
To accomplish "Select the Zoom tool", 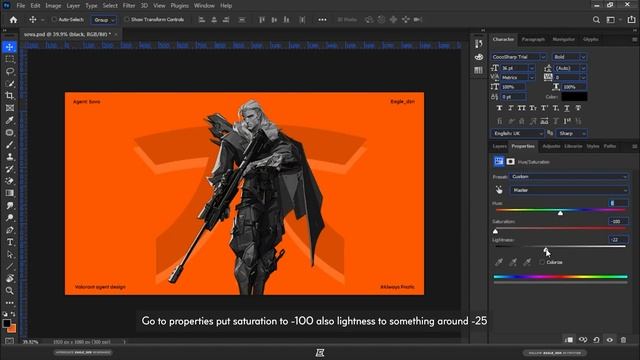I will tap(9, 291).
